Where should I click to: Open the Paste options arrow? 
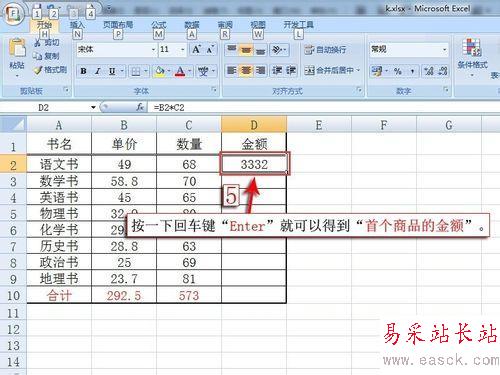[17, 76]
